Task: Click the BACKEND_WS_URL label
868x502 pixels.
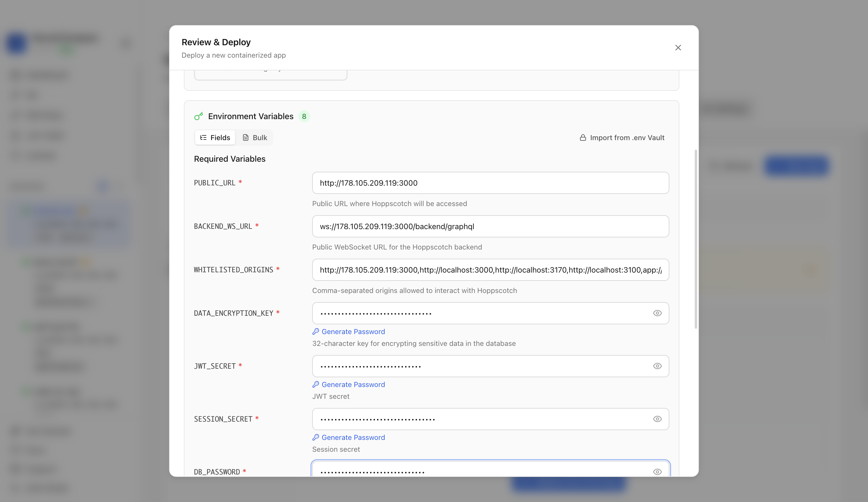Action: tap(223, 226)
